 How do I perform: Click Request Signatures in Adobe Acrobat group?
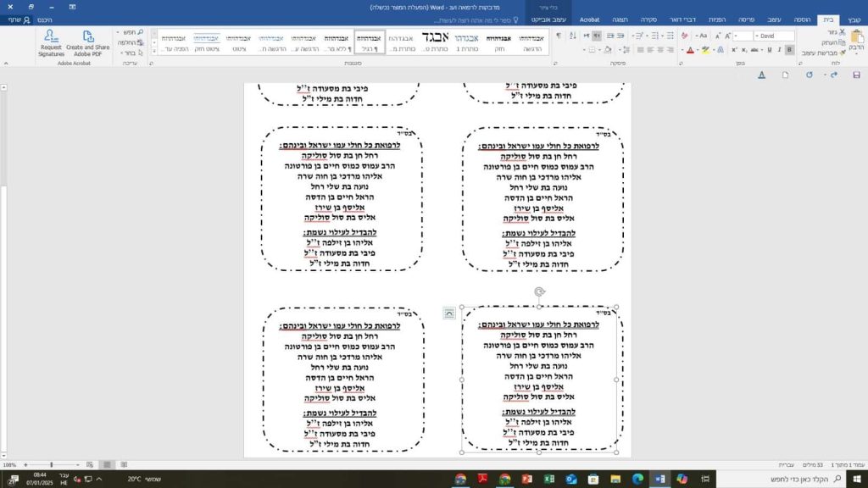pos(51,43)
